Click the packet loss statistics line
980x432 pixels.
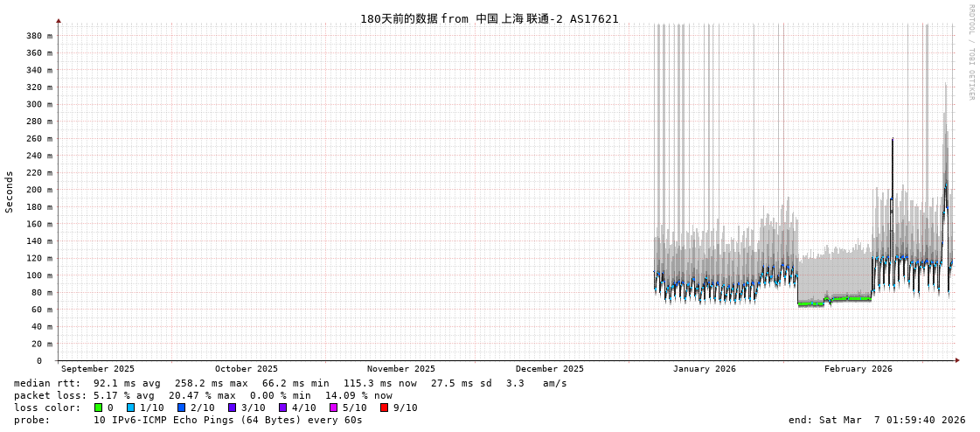[x=203, y=395]
